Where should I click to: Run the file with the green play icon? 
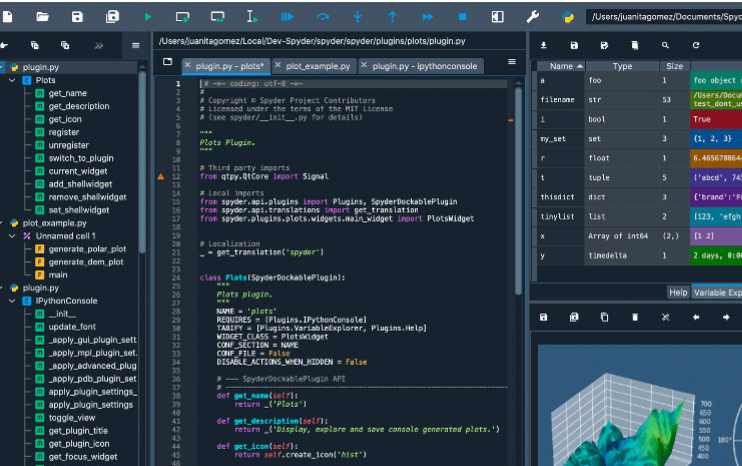click(148, 17)
